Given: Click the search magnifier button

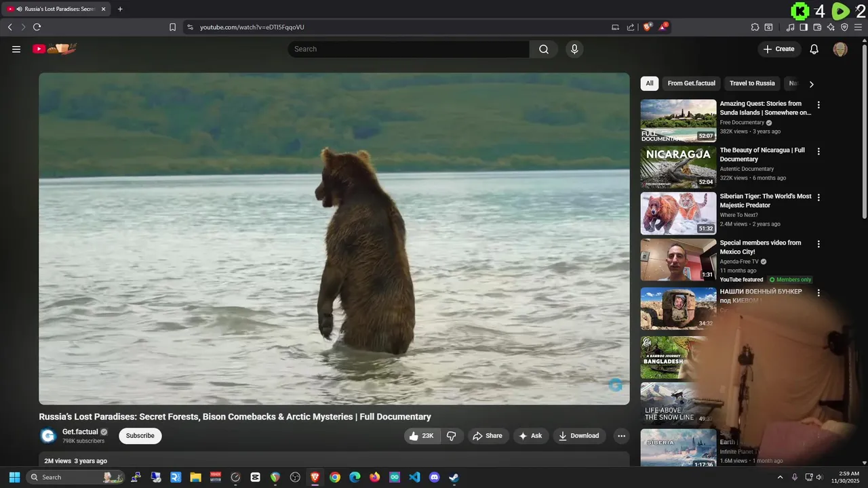Looking at the screenshot, I should click(x=544, y=49).
